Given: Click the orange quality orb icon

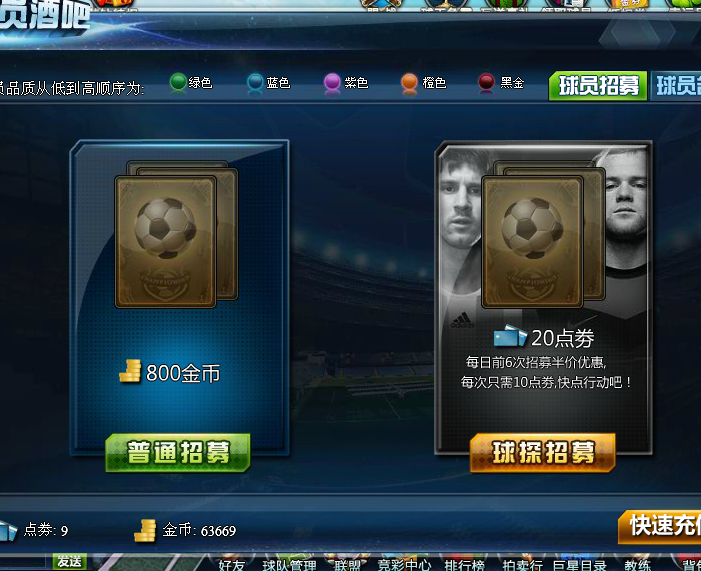Looking at the screenshot, I should 409,83.
